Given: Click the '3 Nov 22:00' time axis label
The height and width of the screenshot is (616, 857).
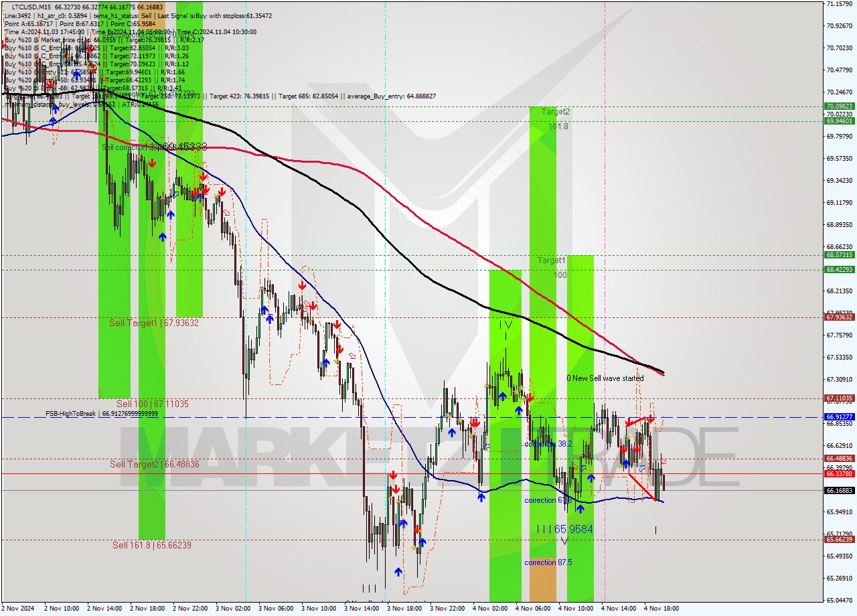Looking at the screenshot, I should coord(447,609).
